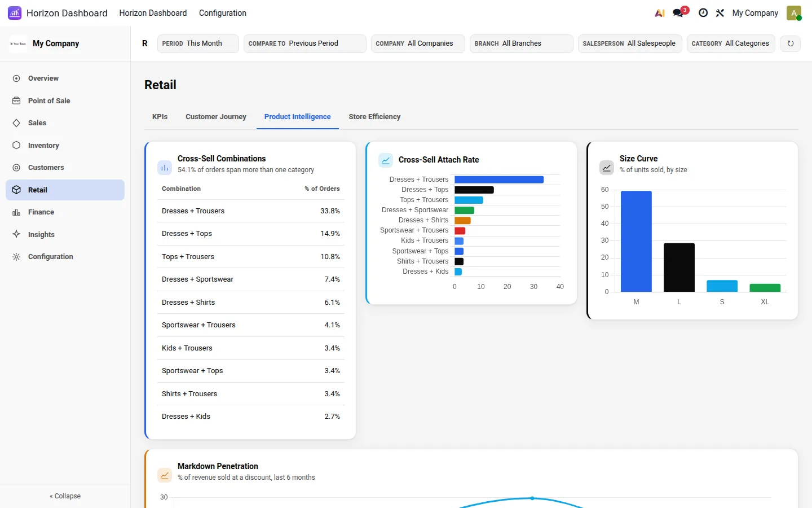Image resolution: width=812 pixels, height=508 pixels.
Task: Click the My Company sidebar header
Action: (65, 43)
